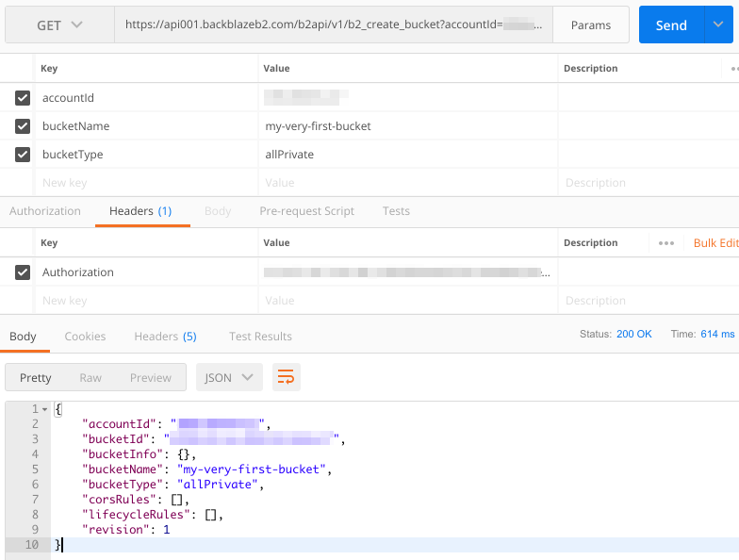Open the Test Results tab
Viewport: 739px width, 560px height.
click(x=260, y=336)
